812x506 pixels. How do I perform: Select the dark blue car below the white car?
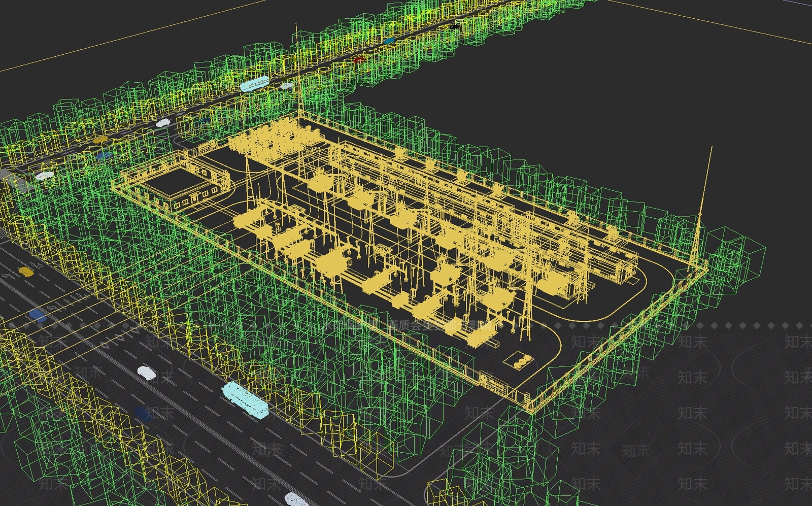click(x=144, y=414)
